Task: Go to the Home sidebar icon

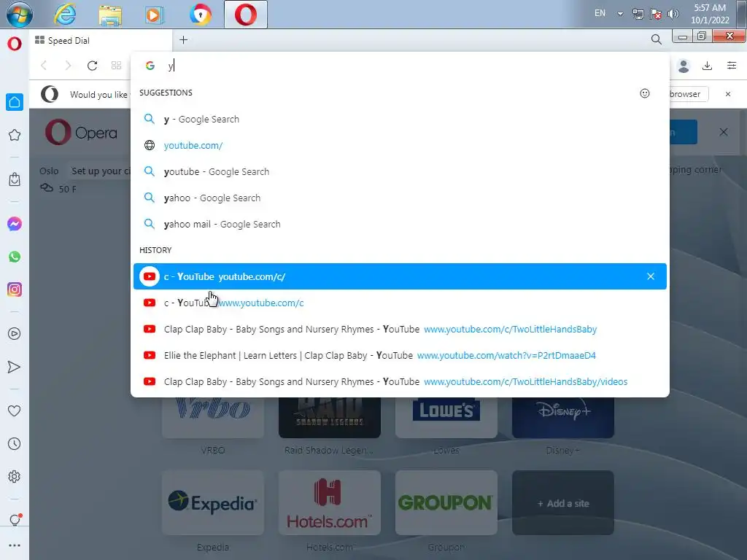Action: click(x=15, y=102)
